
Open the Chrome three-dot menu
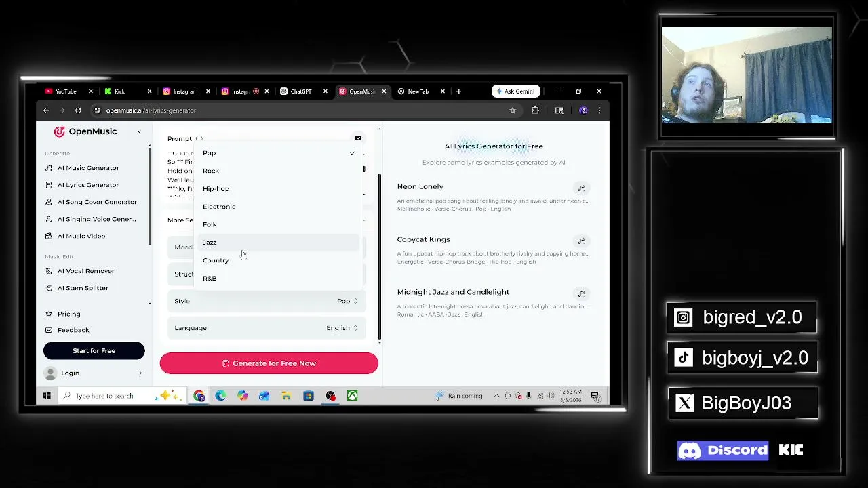click(x=599, y=110)
